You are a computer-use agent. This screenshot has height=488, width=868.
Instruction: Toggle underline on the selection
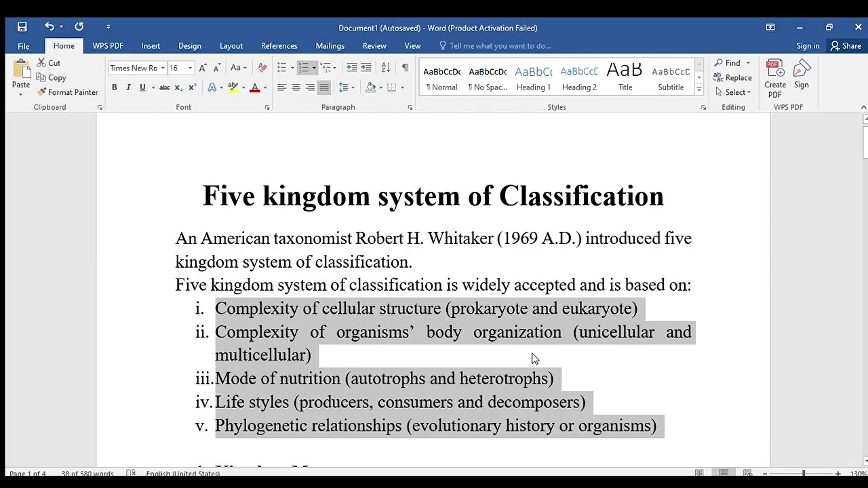coord(142,87)
